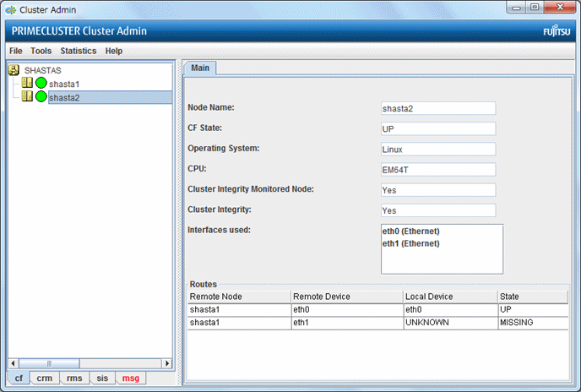The image size is (581, 392).
Task: Click the shasta2 node server icon
Action: tap(27, 97)
